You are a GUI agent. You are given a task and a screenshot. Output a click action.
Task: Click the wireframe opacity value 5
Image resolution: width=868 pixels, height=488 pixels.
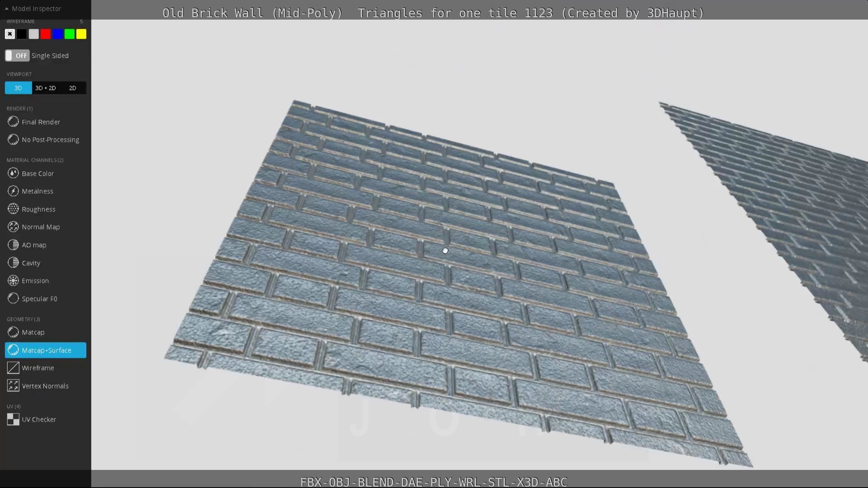(x=81, y=21)
